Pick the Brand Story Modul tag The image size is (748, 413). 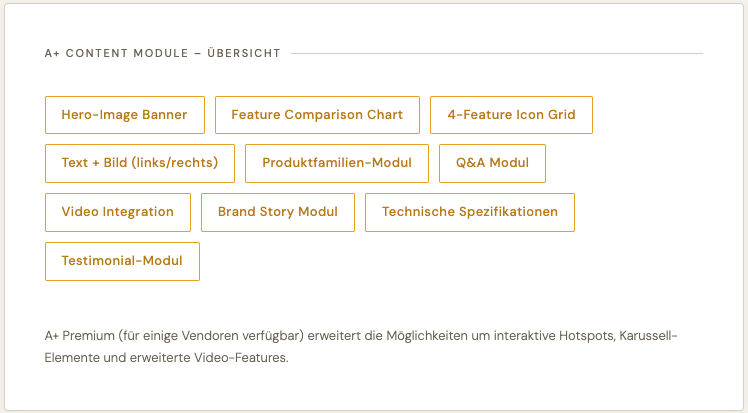278,212
